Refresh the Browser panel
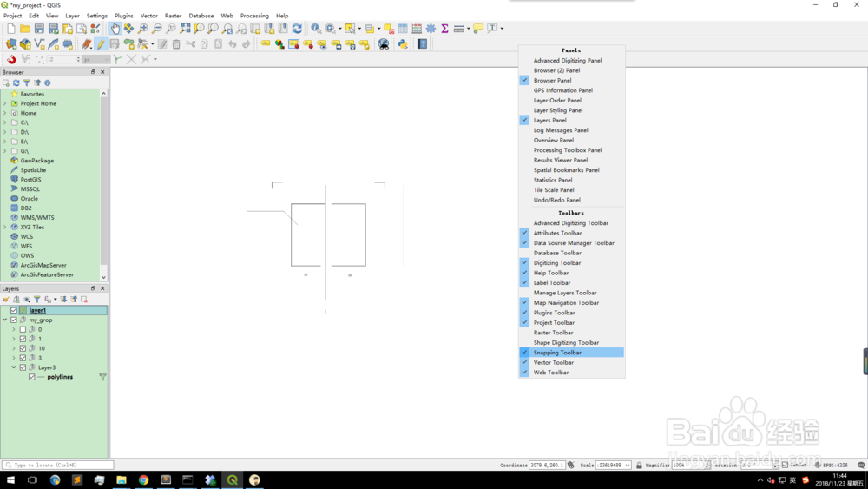 (16, 83)
